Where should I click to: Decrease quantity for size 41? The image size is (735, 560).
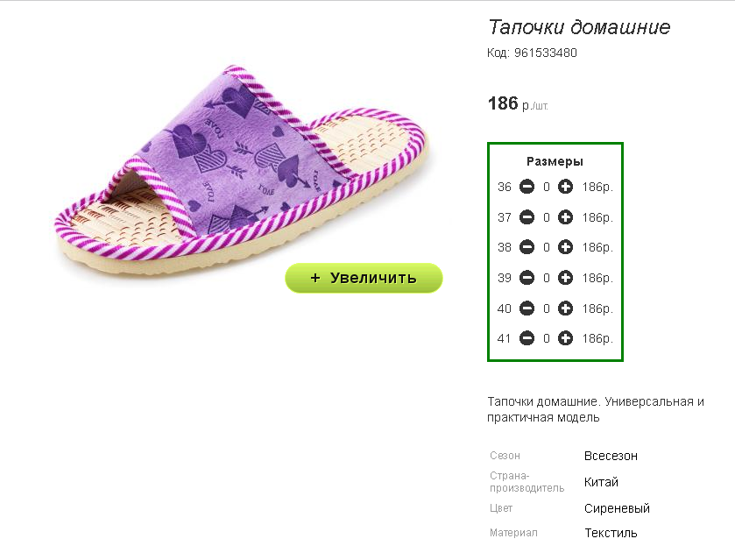coord(527,338)
